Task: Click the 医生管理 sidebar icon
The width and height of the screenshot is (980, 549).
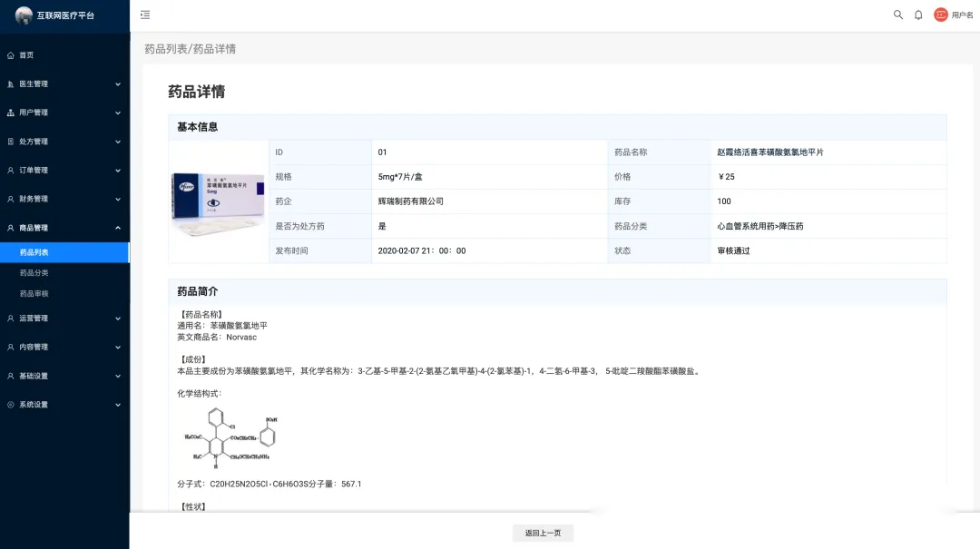Action: click(x=11, y=84)
